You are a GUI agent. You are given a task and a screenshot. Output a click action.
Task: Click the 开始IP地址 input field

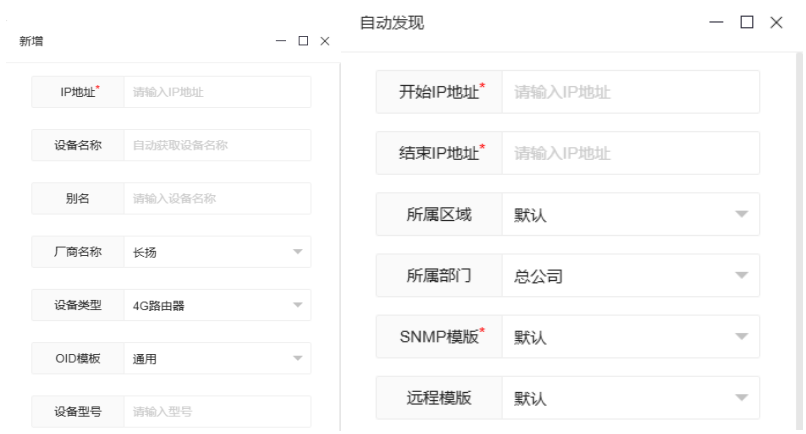pos(630,93)
